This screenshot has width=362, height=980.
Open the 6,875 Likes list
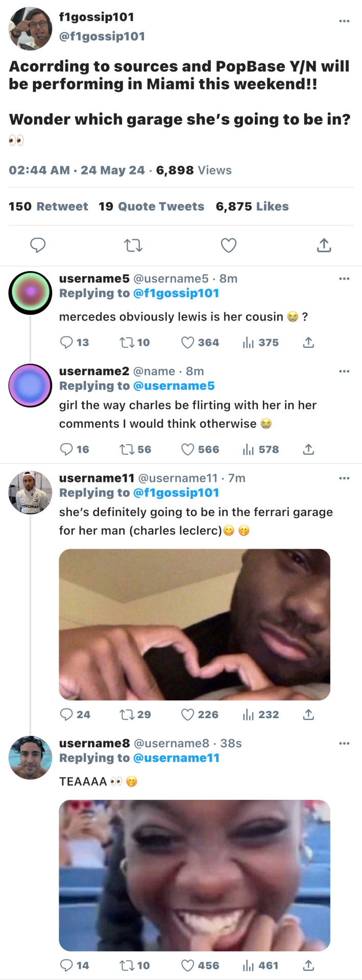pos(252,206)
